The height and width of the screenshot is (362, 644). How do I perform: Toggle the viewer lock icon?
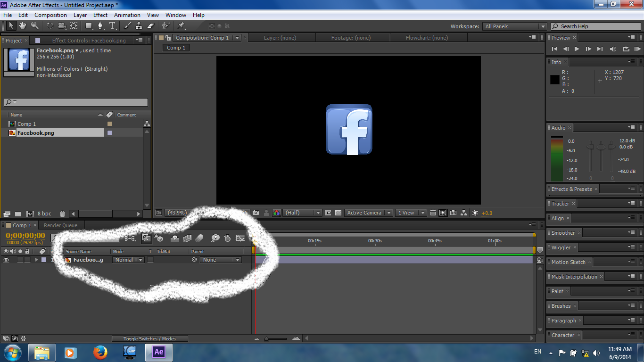168,38
